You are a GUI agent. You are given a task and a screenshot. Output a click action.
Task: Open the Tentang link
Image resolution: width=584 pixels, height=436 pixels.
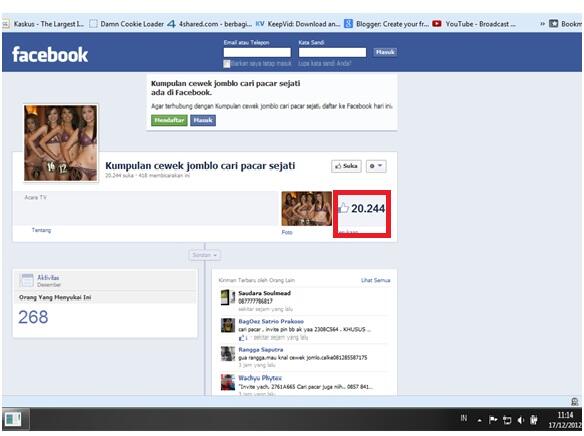41,230
